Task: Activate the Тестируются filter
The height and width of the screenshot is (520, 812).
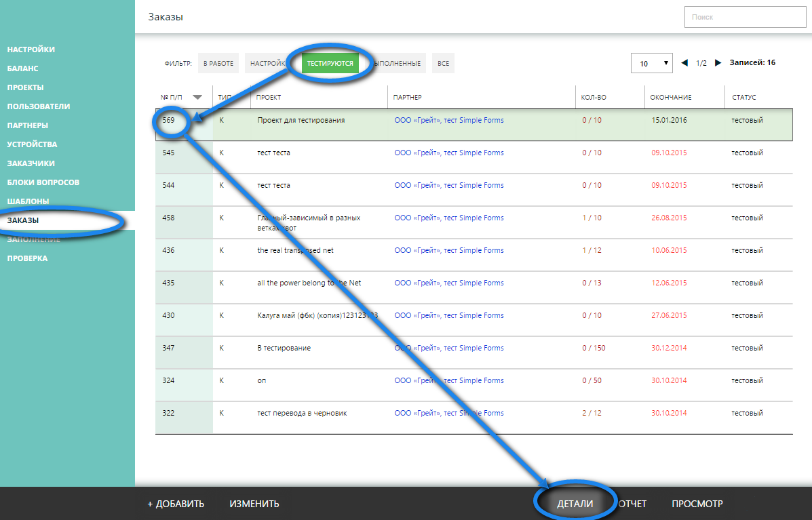Action: (x=330, y=63)
